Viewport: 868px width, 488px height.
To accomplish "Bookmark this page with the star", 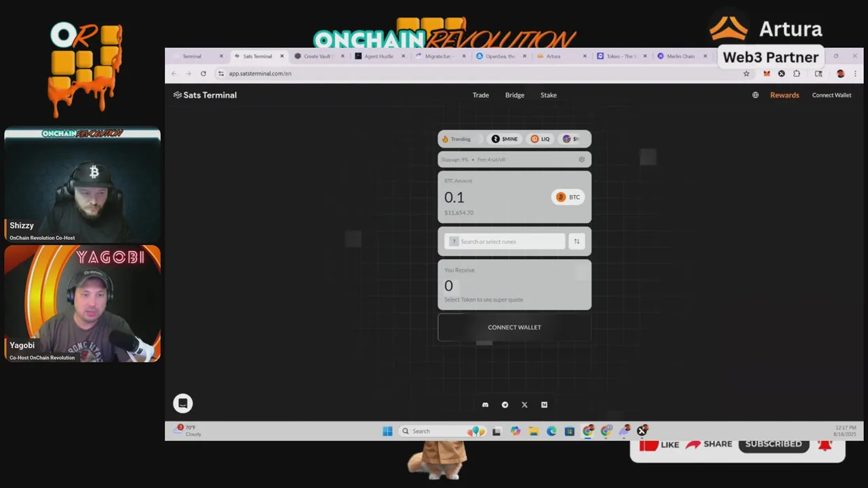I will (x=747, y=73).
